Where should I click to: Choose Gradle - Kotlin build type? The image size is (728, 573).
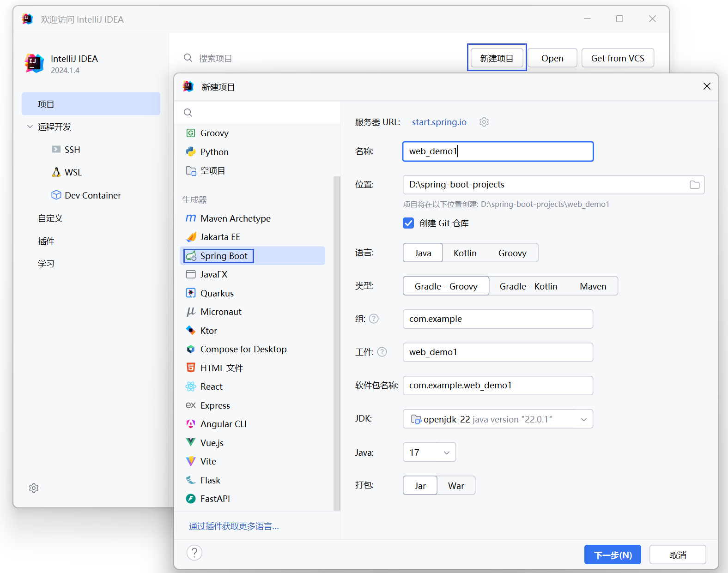click(x=528, y=286)
